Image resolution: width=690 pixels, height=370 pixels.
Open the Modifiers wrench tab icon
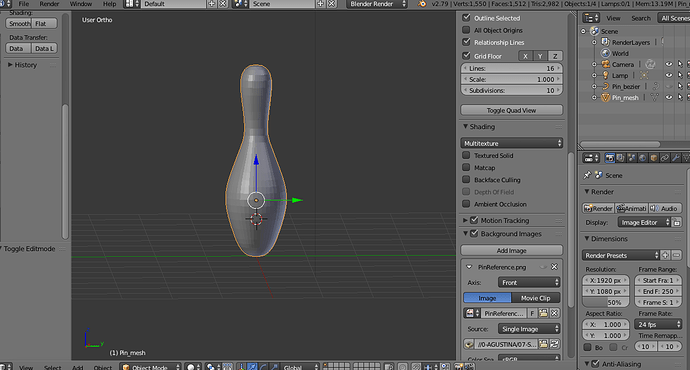pyautogui.click(x=675, y=158)
